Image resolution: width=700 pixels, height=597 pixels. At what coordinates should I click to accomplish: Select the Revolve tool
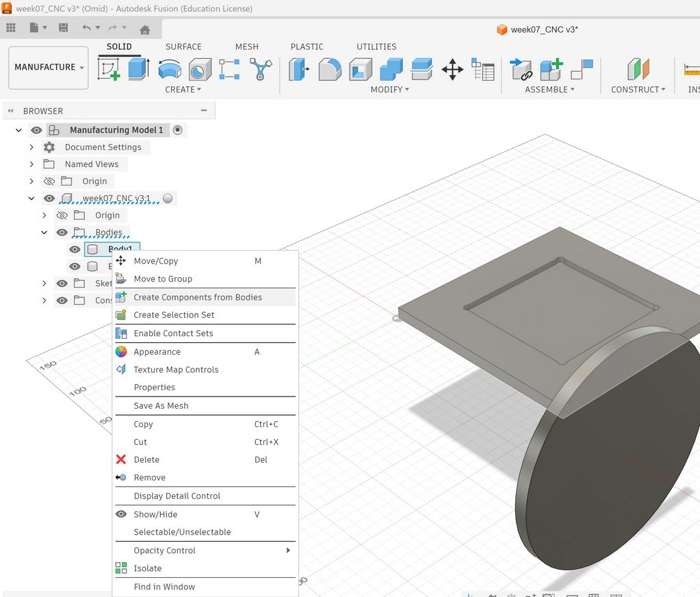pyautogui.click(x=170, y=68)
